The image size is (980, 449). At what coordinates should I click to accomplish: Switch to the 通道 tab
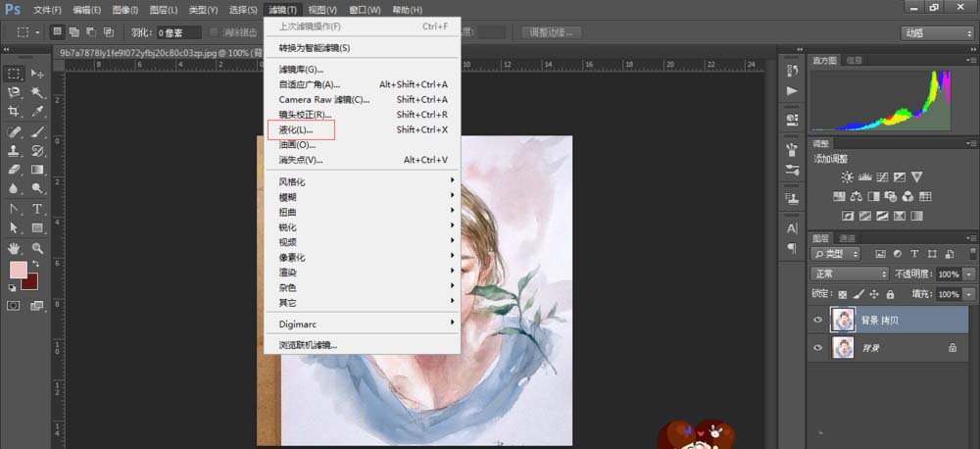847,238
